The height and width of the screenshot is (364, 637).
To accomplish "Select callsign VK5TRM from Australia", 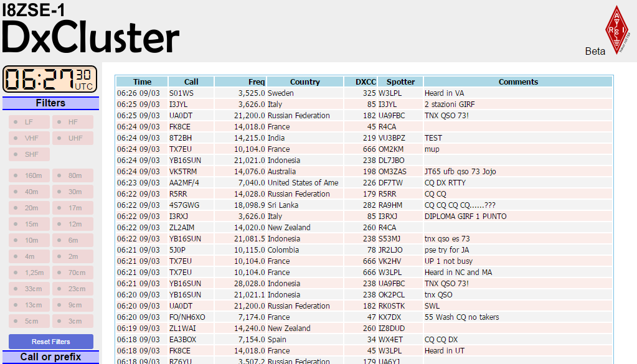I will pos(183,172).
